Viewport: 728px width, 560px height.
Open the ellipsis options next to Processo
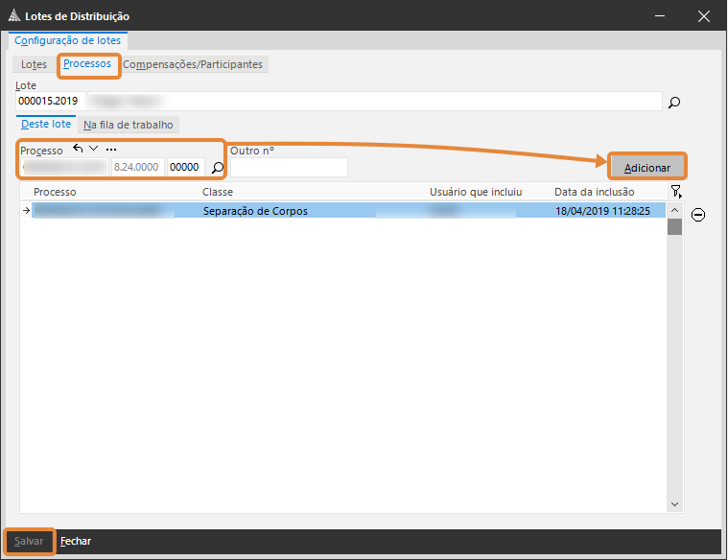pos(111,150)
